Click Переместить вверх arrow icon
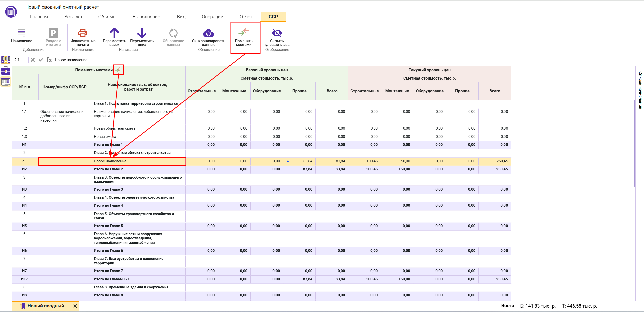 (x=114, y=33)
